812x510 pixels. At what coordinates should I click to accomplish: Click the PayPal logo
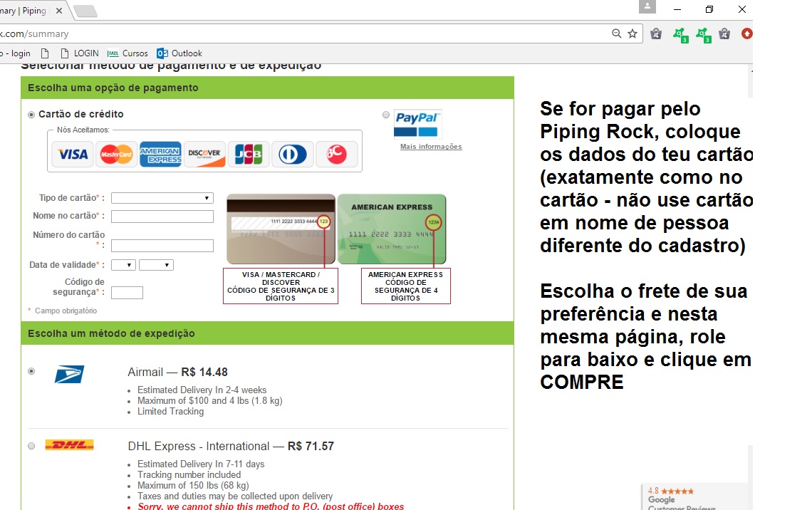click(417, 124)
